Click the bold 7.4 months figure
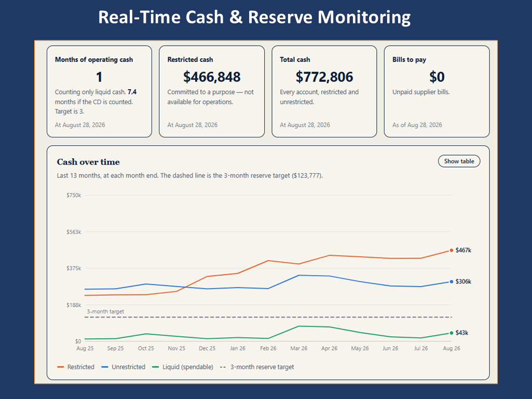The height and width of the screenshot is (399, 532). tap(132, 92)
